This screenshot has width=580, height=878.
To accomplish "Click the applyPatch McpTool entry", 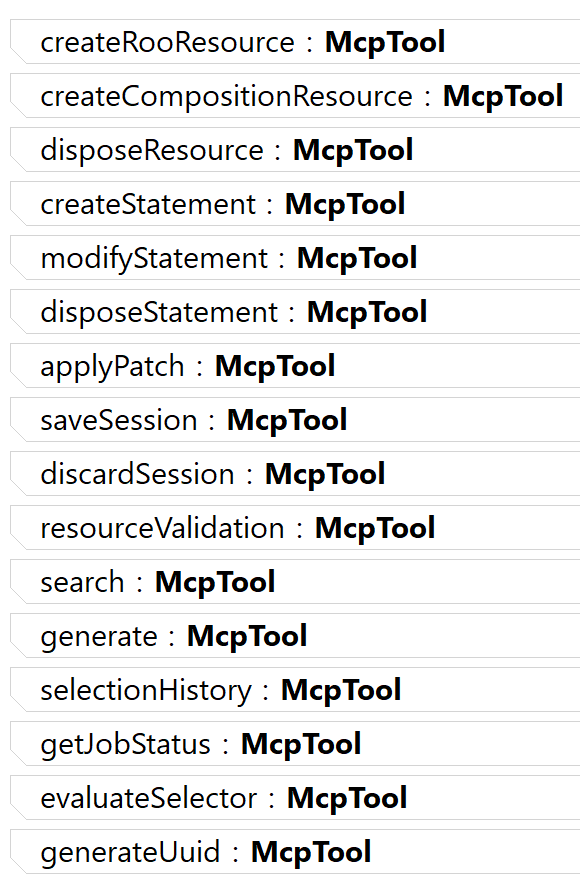I will click(295, 366).
